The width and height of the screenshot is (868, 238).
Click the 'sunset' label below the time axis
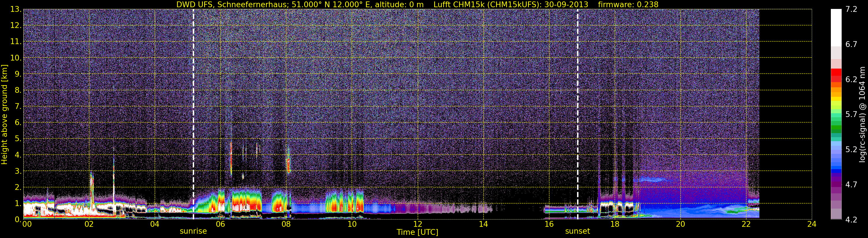click(578, 231)
